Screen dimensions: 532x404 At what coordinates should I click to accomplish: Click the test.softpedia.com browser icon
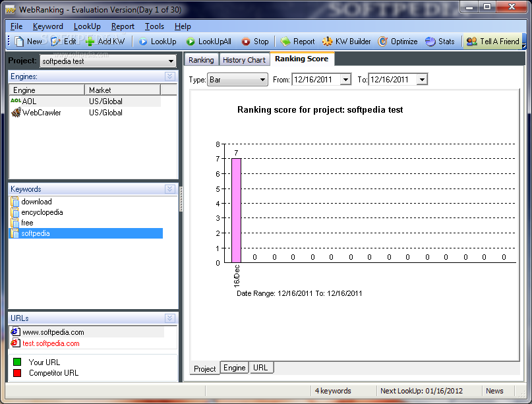[16, 343]
